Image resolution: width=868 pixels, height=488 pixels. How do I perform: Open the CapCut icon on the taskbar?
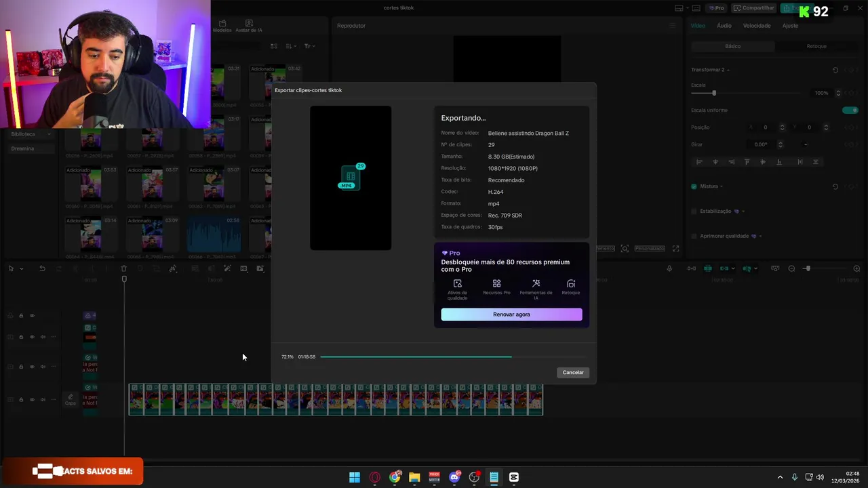tap(513, 477)
